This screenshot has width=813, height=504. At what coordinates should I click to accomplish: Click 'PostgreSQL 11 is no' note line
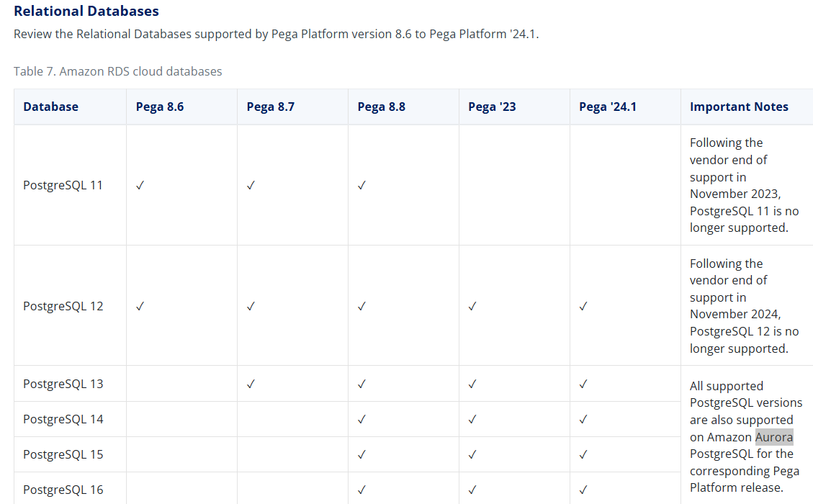click(744, 211)
